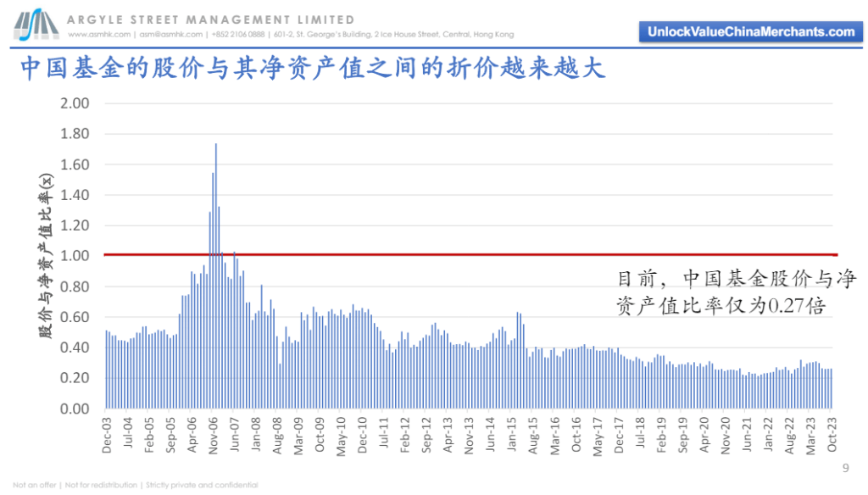The image size is (868, 495).
Task: Click the ARGYLE STREET MANAGEMENT LIMITED heading
Action: [211, 19]
